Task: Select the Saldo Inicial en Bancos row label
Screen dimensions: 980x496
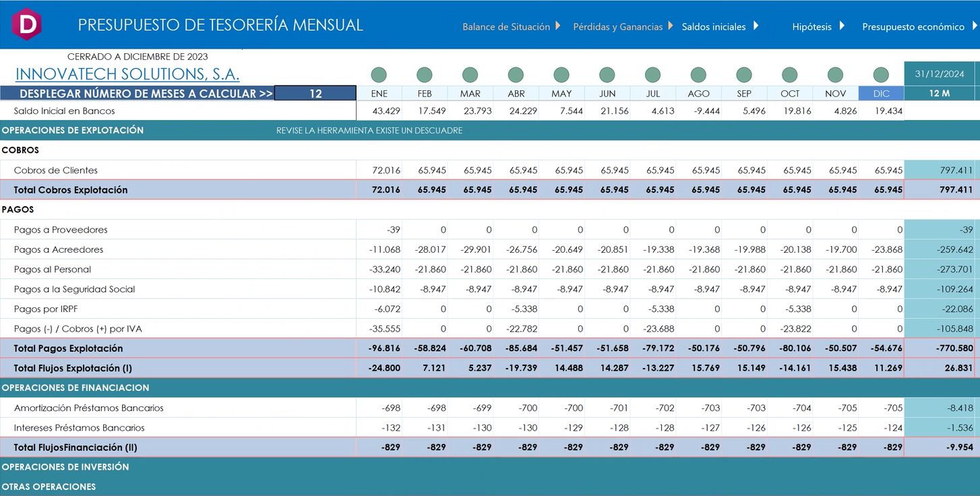Action: point(65,111)
